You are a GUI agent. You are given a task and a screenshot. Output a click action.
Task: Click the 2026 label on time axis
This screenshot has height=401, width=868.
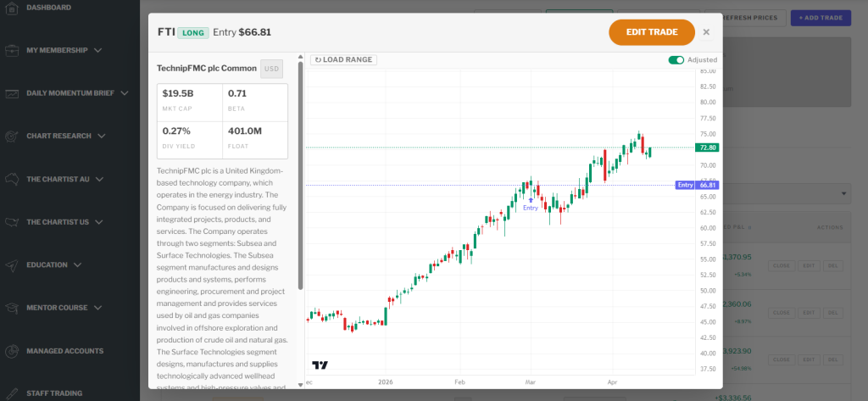[387, 382]
